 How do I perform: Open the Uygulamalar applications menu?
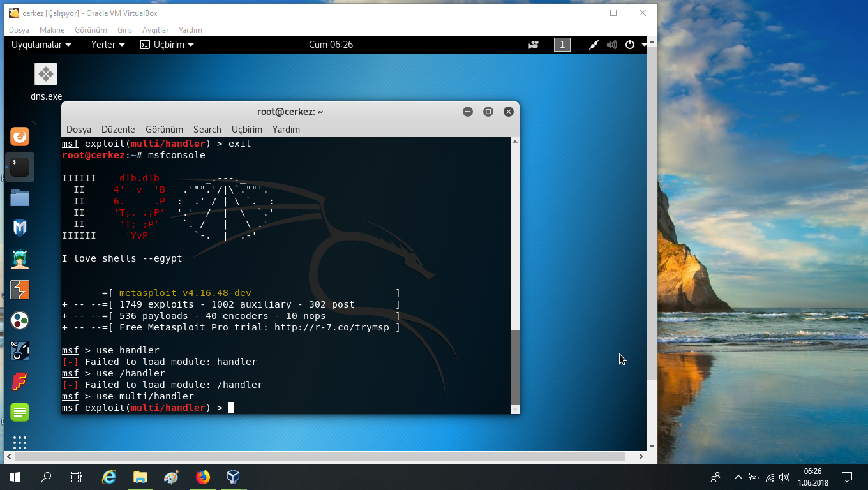click(41, 45)
